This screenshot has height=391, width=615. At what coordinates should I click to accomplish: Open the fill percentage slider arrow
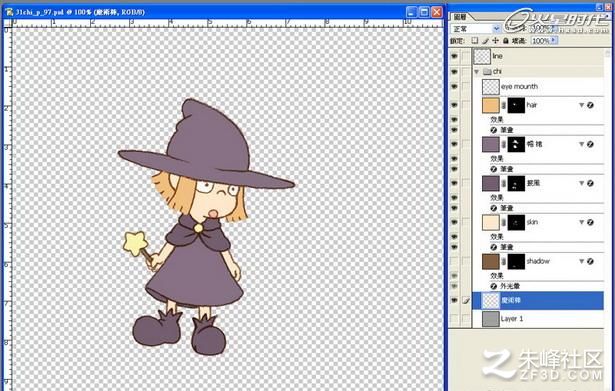(x=554, y=40)
